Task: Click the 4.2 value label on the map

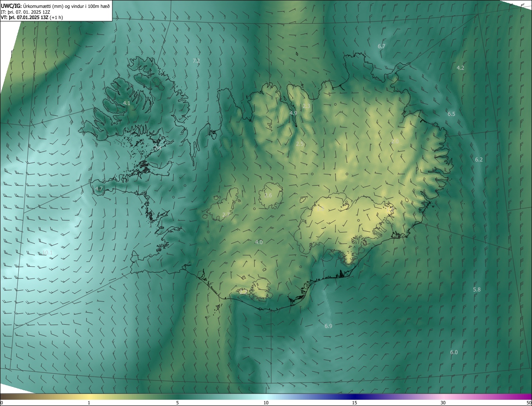Action: [x=461, y=68]
